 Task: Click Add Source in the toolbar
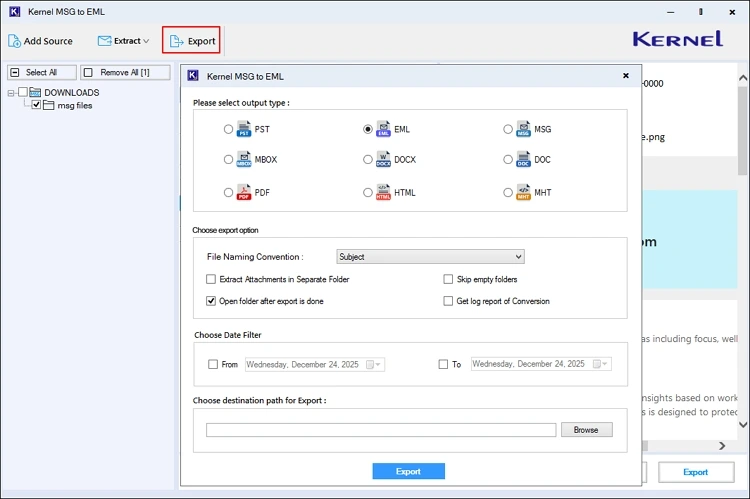click(x=40, y=41)
